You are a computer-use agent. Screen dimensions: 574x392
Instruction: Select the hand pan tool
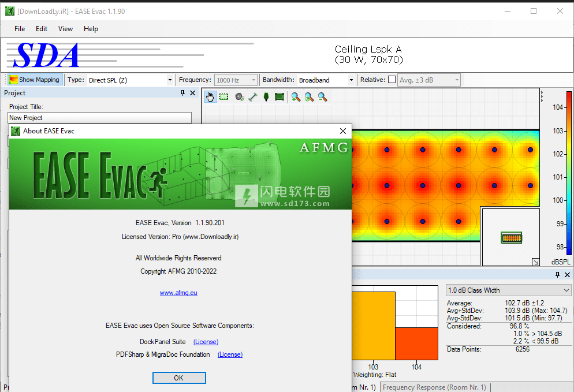coord(210,97)
